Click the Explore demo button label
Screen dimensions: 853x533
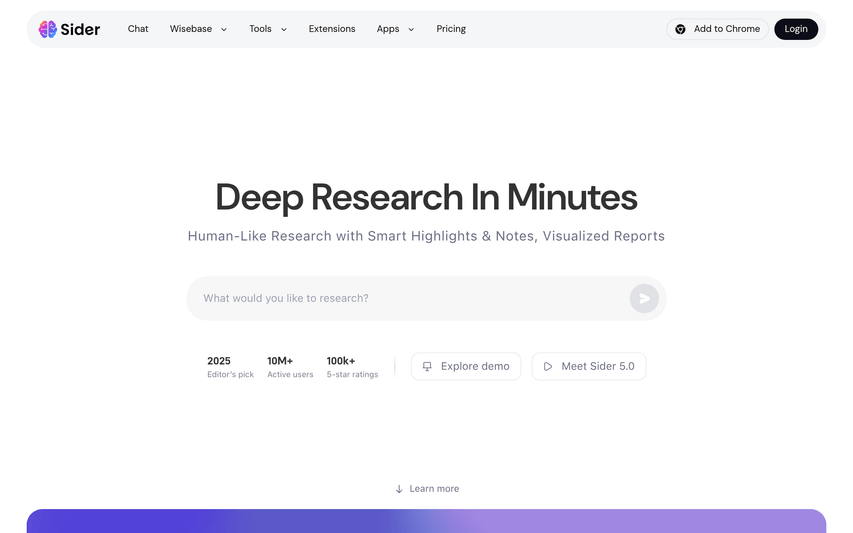click(x=475, y=366)
